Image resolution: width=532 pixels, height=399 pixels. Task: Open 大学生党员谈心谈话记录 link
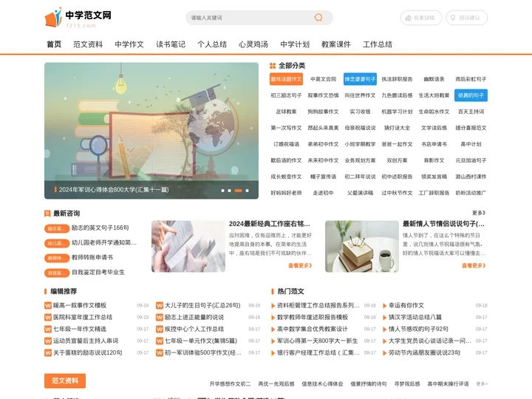click(430, 341)
